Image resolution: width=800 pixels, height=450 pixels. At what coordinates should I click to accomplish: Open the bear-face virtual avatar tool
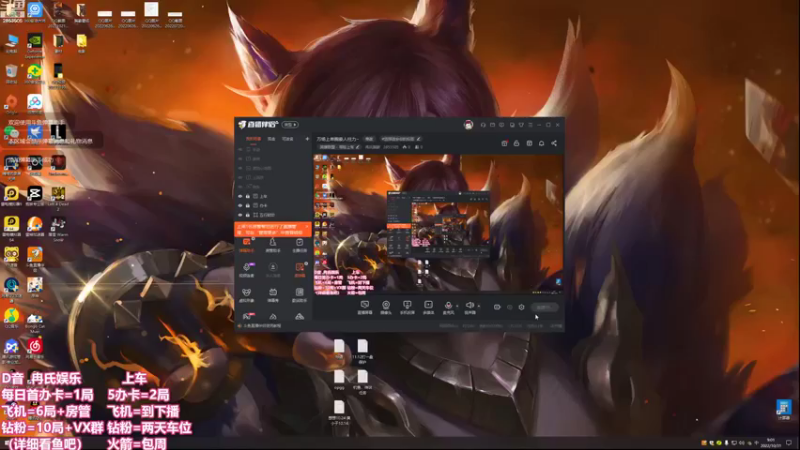(x=246, y=295)
